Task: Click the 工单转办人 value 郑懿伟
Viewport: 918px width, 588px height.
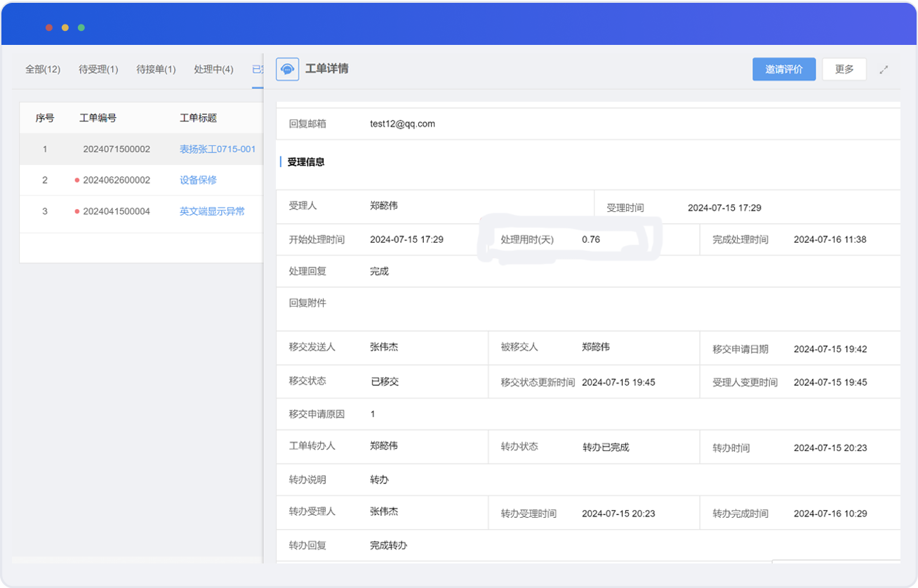Action: (384, 446)
